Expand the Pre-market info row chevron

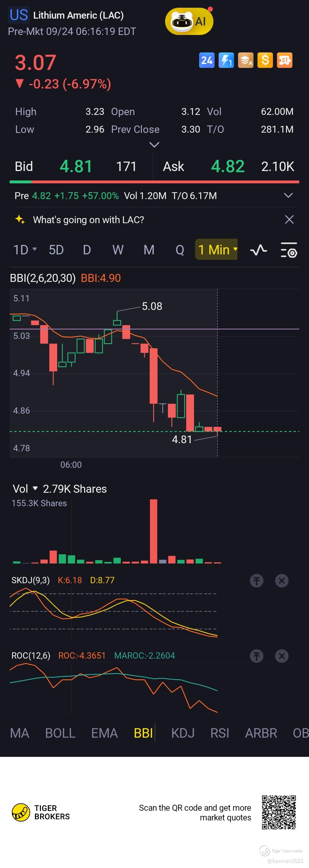click(288, 195)
